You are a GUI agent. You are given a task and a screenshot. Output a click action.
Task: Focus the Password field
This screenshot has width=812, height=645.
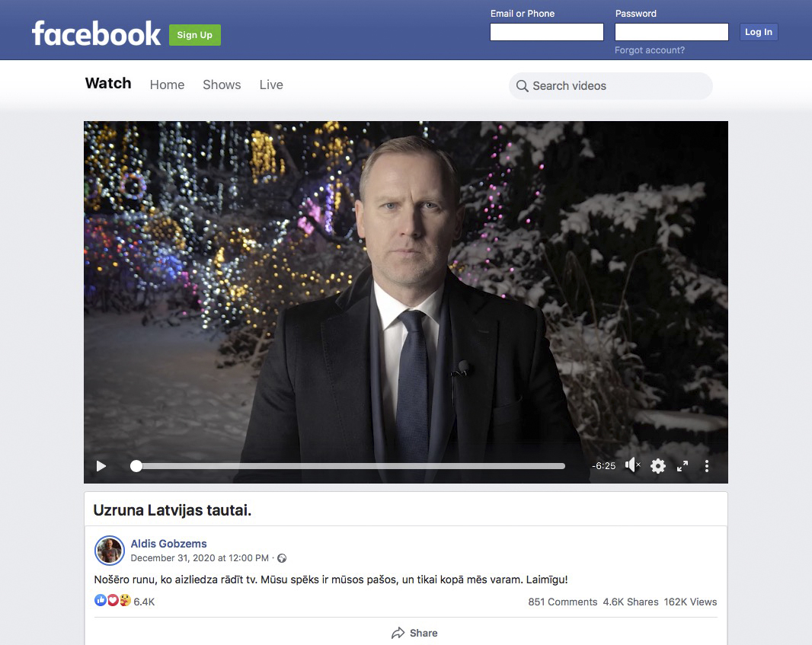pyautogui.click(x=672, y=31)
